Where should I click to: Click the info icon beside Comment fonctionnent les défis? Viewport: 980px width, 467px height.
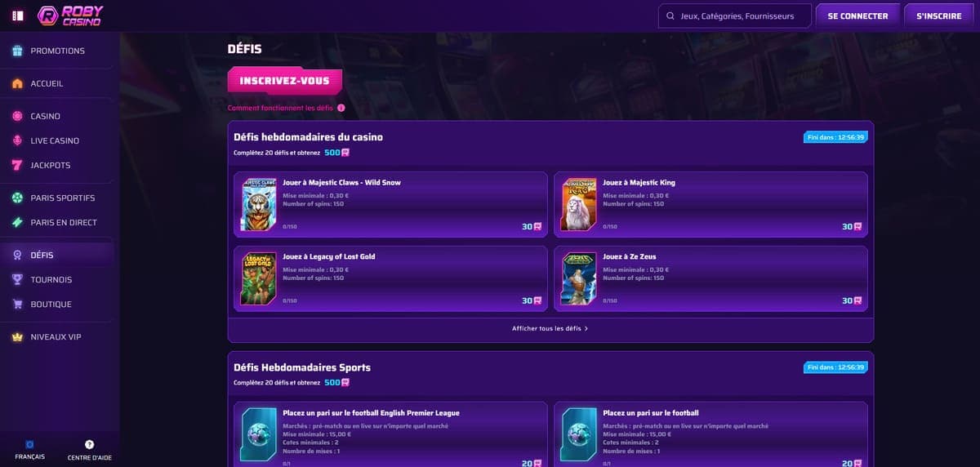(x=341, y=108)
